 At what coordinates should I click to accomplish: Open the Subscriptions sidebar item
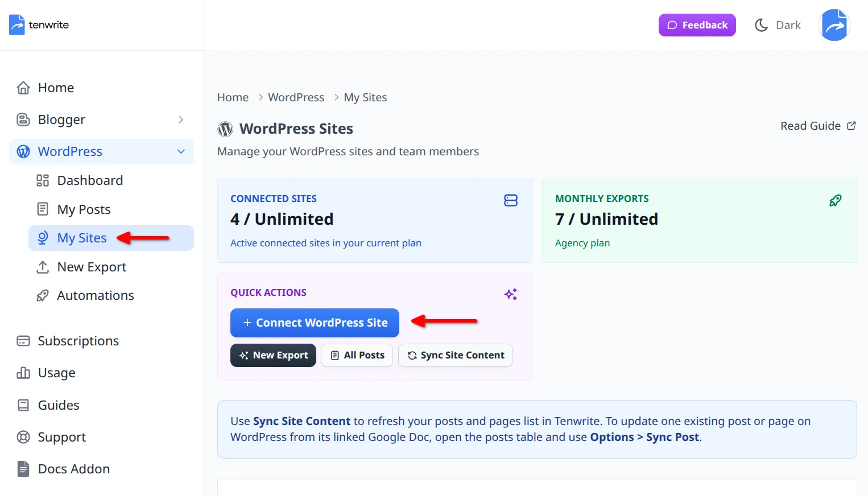click(78, 340)
